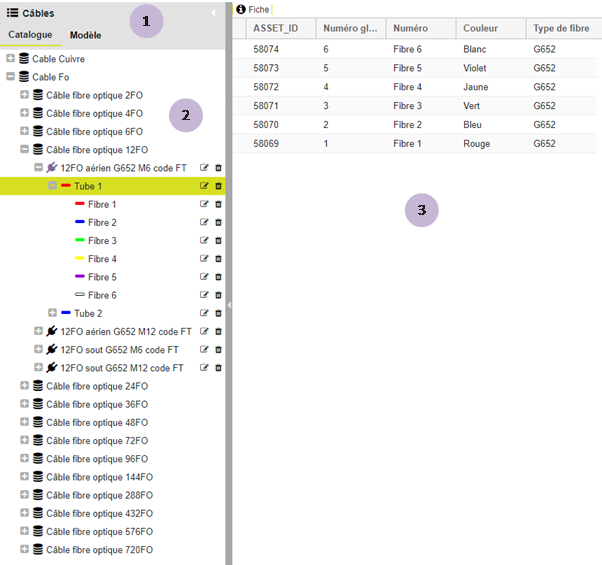602x565 pixels.
Task: Click edit icon for Fibre 6
Action: [x=205, y=295]
